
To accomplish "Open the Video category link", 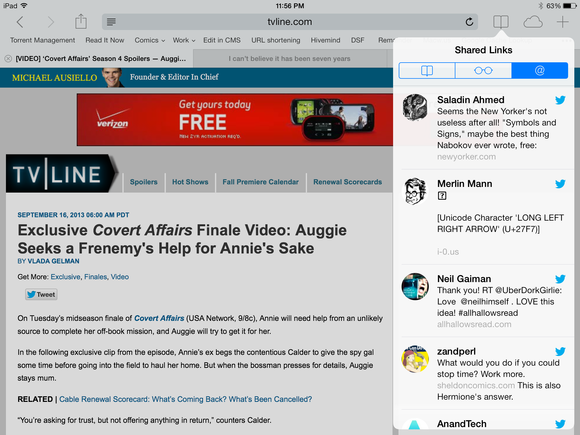I will pyautogui.click(x=120, y=277).
